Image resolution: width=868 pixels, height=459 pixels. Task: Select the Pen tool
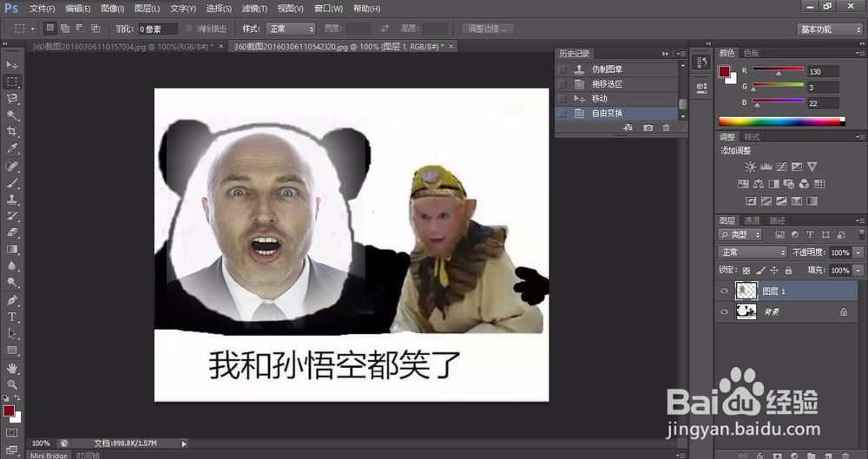(x=11, y=300)
